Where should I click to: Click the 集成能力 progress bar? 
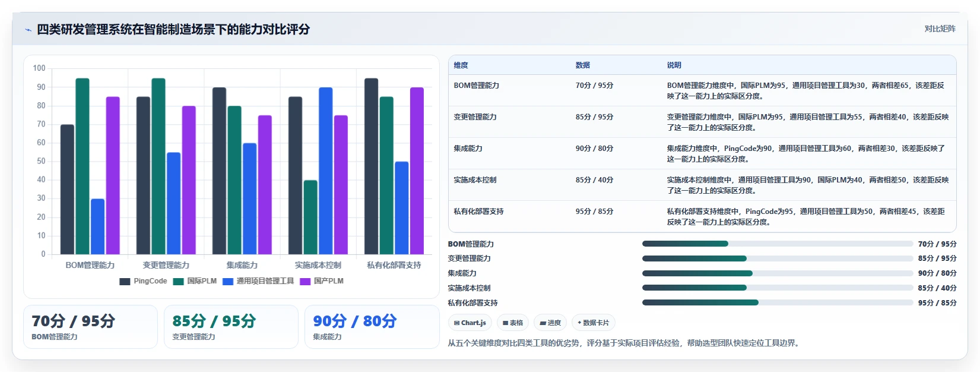point(778,273)
